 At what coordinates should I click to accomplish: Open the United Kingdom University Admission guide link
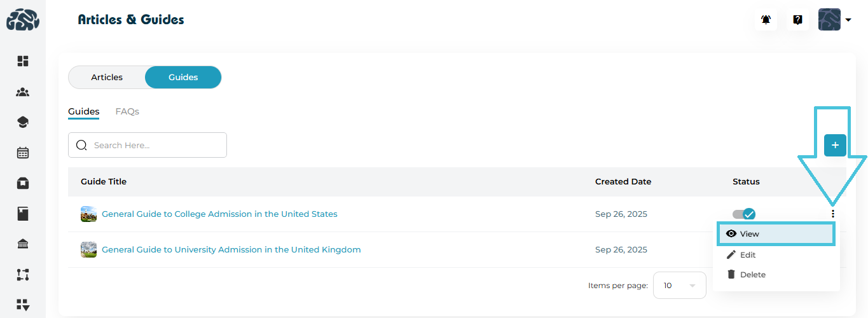(231, 250)
